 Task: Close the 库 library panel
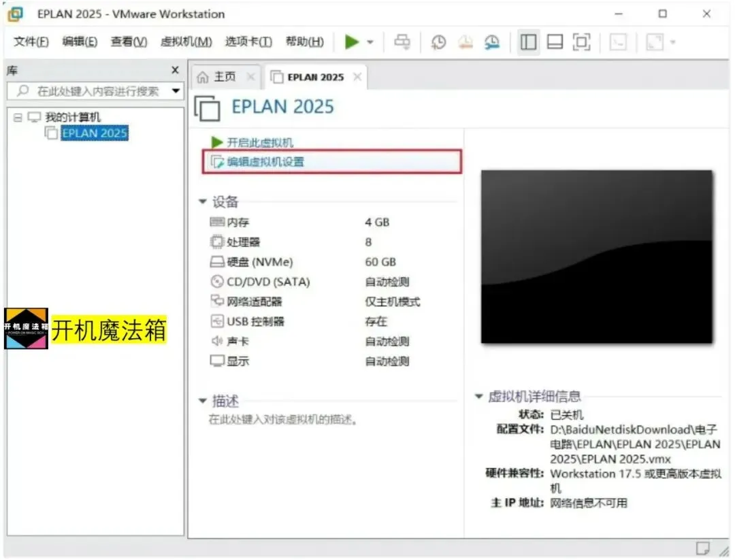(176, 70)
